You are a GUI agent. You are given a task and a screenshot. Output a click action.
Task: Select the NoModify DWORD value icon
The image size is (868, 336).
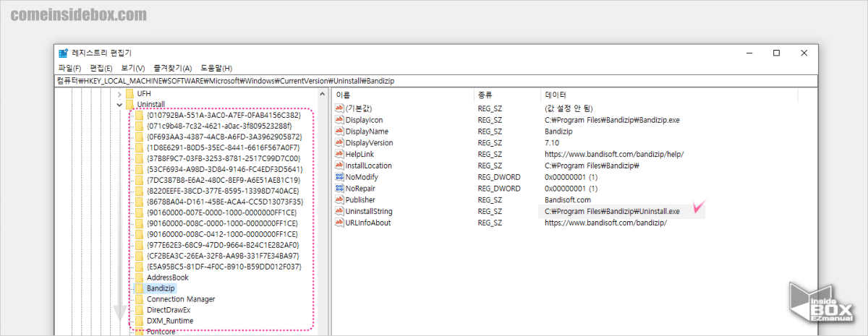[339, 177]
